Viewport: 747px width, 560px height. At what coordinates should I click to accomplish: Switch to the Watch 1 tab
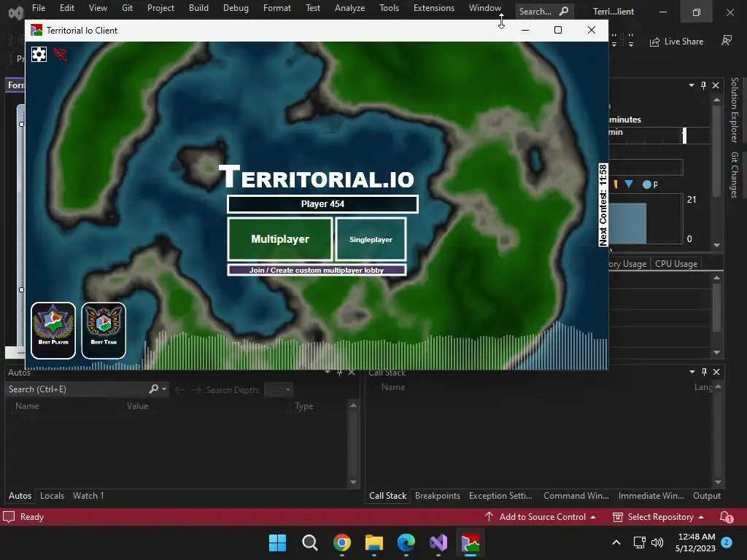(x=88, y=496)
